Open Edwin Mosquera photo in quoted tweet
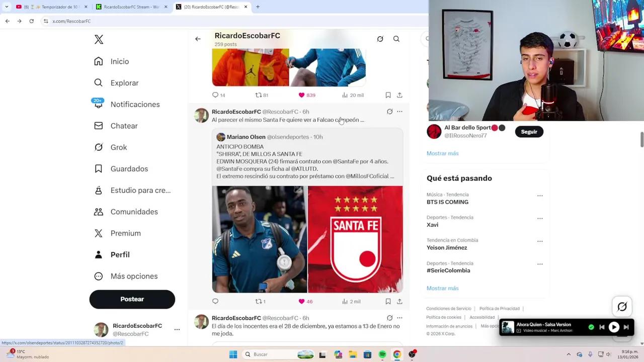Viewport: 644px width, 362px height. click(259, 239)
